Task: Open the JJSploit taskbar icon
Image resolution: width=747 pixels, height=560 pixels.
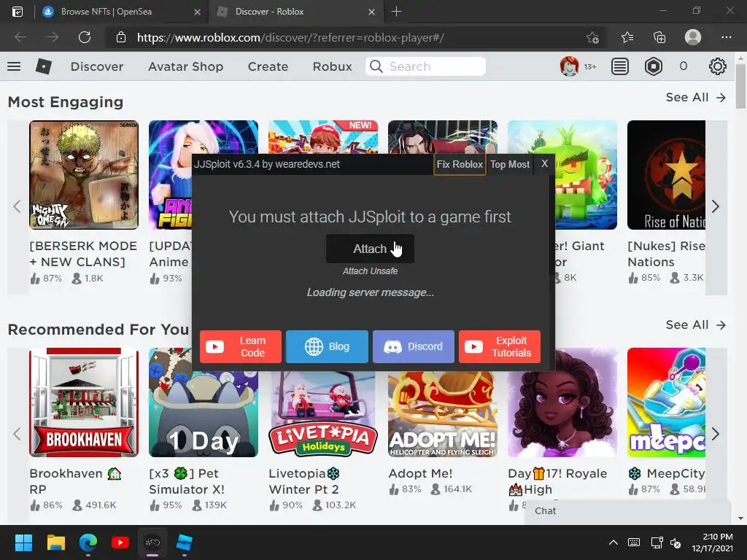Action: tap(152, 542)
